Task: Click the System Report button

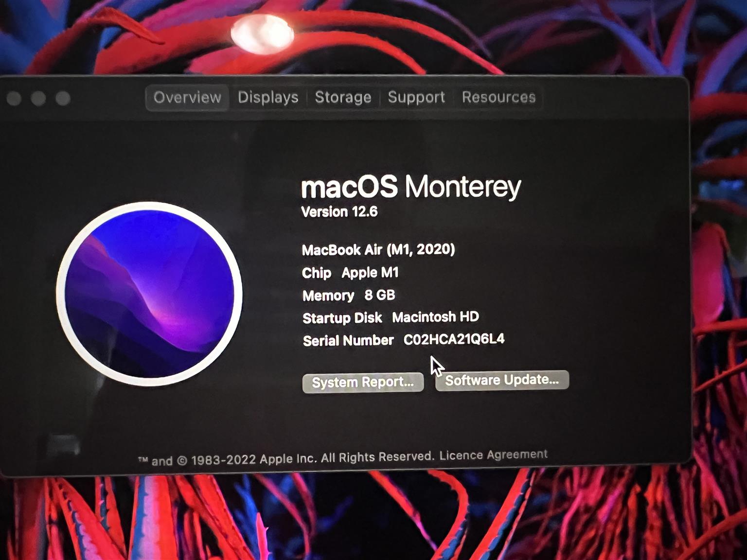Action: coord(363,383)
